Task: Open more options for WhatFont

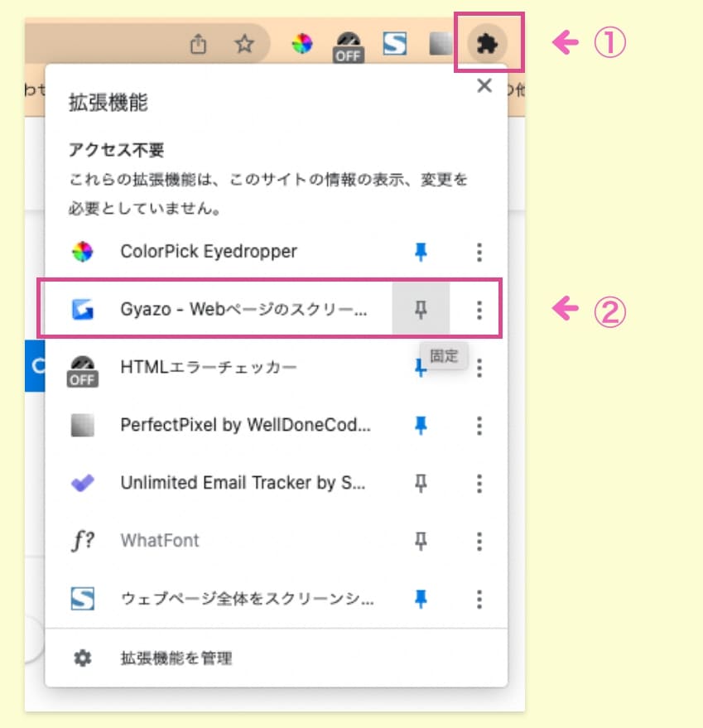Action: click(x=479, y=541)
